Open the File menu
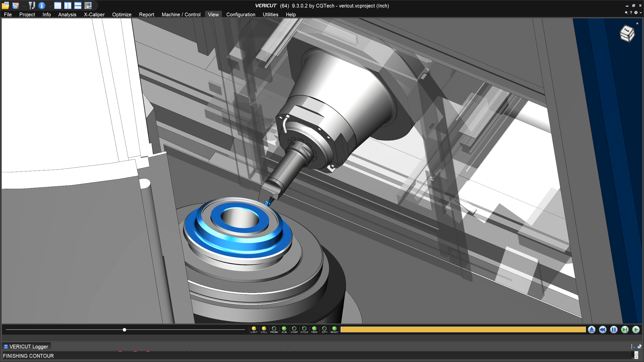The image size is (644, 362). (8, 14)
